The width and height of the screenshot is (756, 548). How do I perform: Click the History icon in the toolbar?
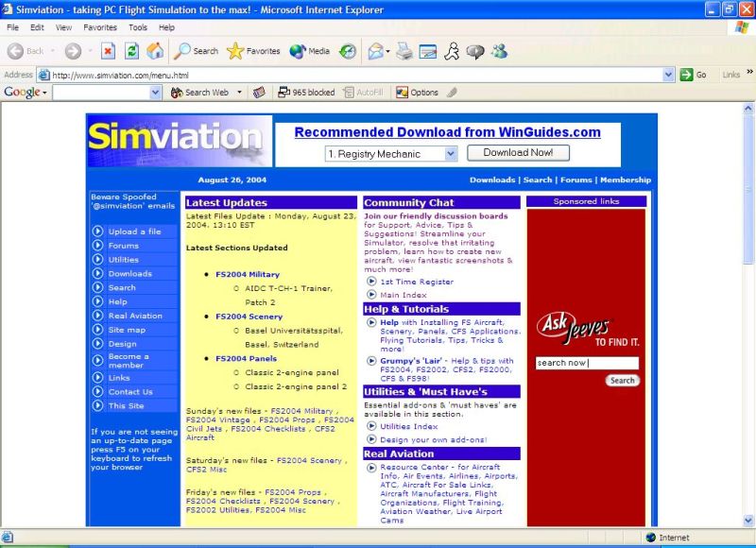348,51
